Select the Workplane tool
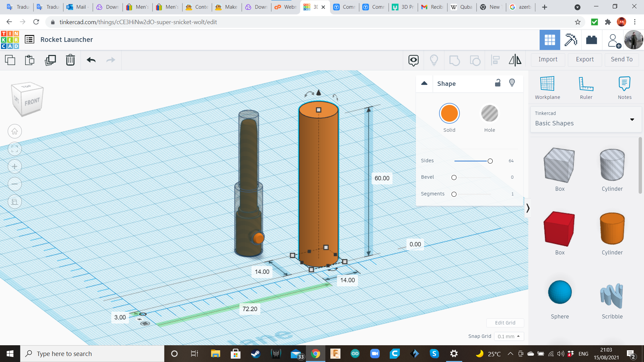Image resolution: width=644 pixels, height=362 pixels. [547, 87]
